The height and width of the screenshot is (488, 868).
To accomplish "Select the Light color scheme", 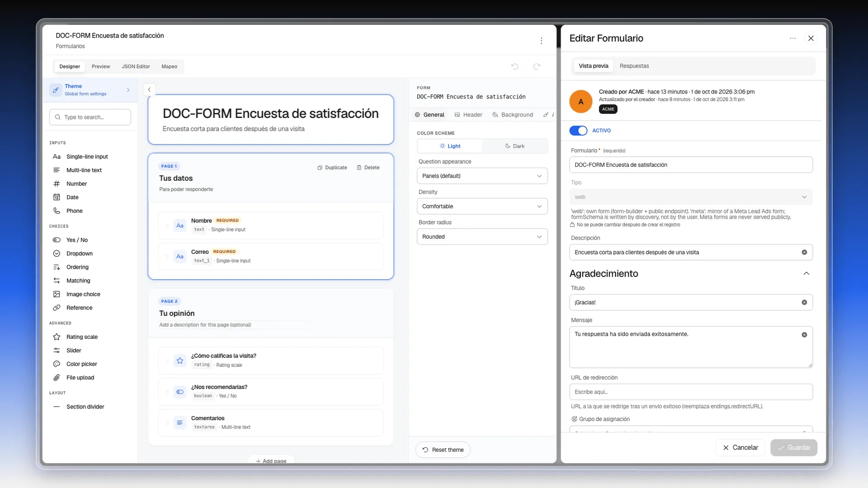I will pyautogui.click(x=450, y=146).
